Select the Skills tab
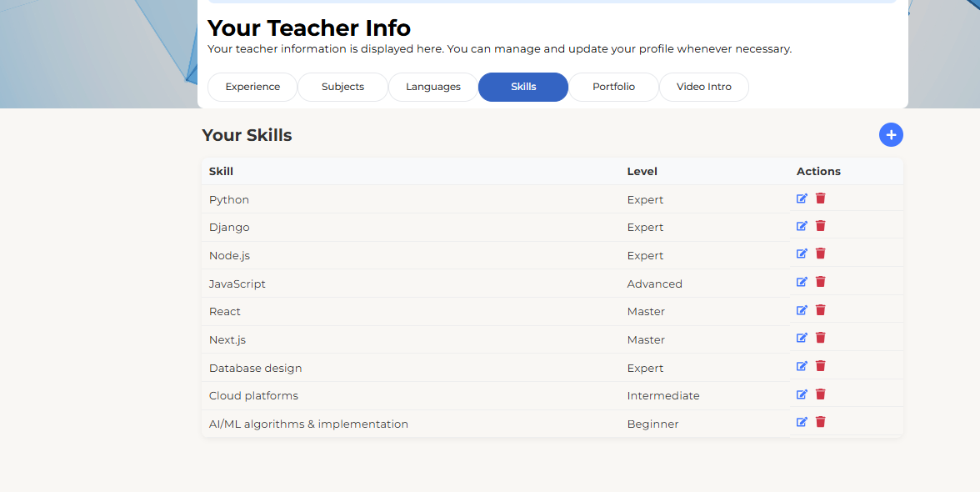This screenshot has height=492, width=980. coord(523,87)
